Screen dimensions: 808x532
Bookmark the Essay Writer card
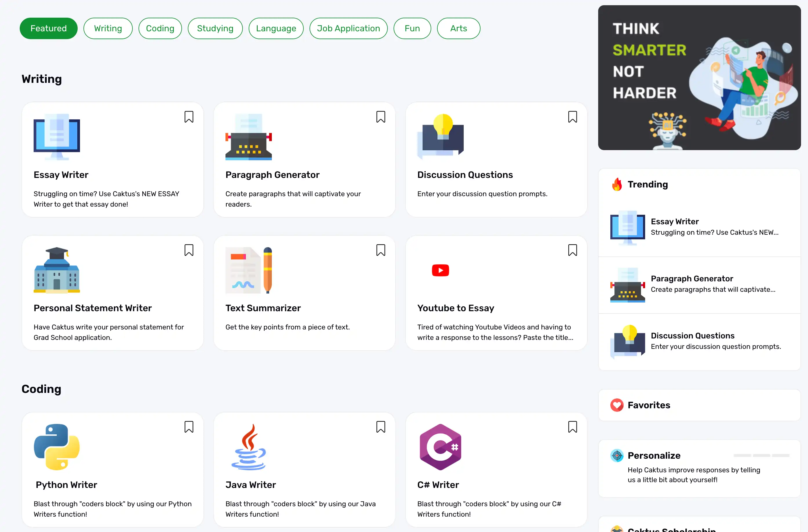[x=189, y=117]
